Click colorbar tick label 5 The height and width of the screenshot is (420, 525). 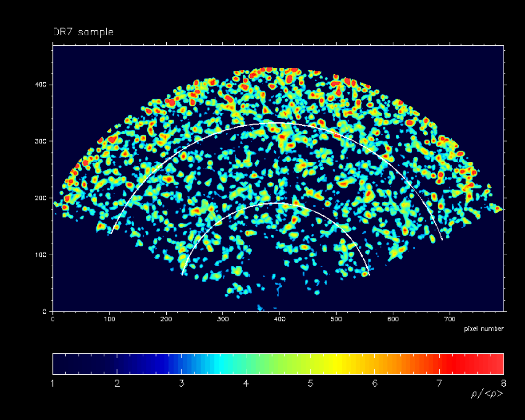[310, 383]
